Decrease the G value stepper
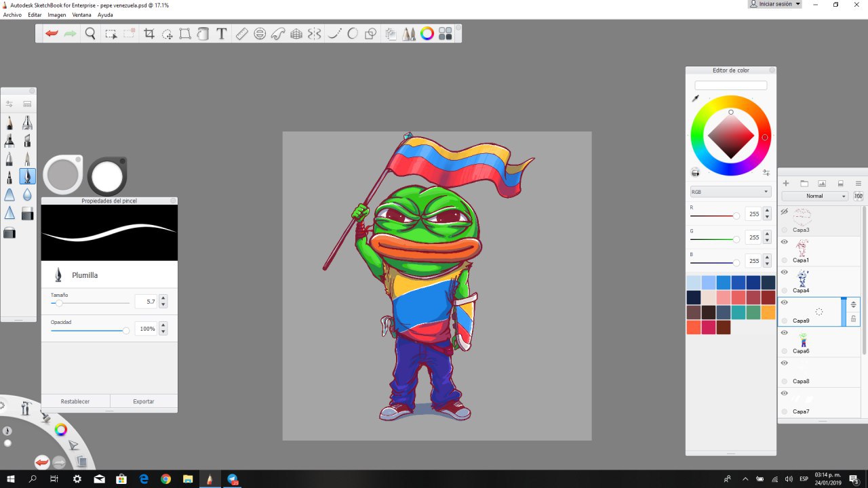Viewport: 868px width, 488px height. pyautogui.click(x=767, y=241)
